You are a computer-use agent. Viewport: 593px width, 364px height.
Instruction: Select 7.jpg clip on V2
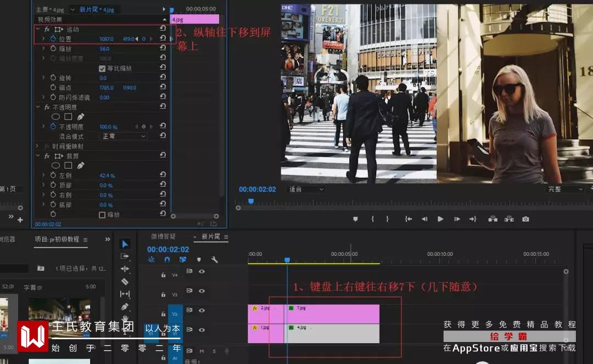click(333, 313)
